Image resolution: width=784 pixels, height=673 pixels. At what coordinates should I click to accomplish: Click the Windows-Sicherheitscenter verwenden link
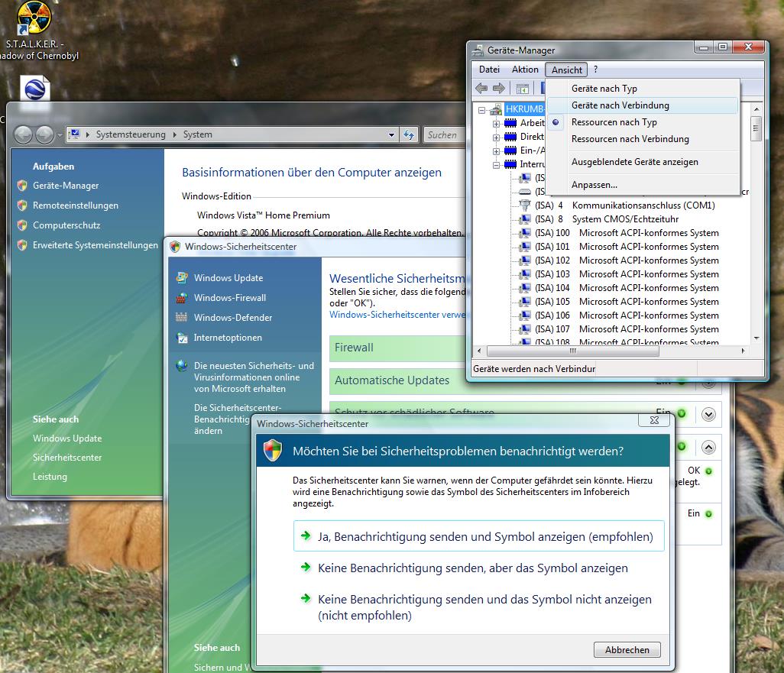point(397,315)
